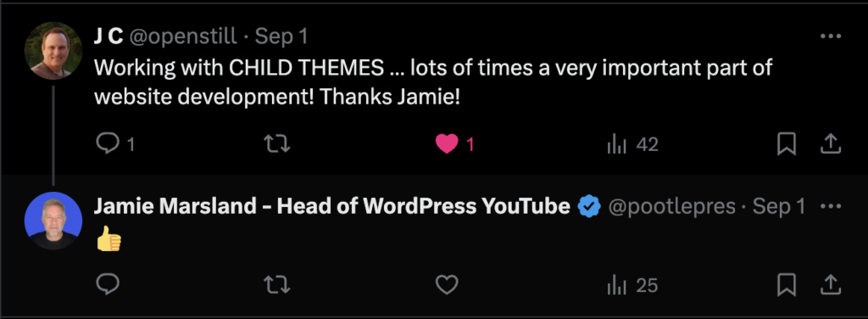Like Jamie Marsland's thumbs up reply
868x319 pixels.
(447, 285)
